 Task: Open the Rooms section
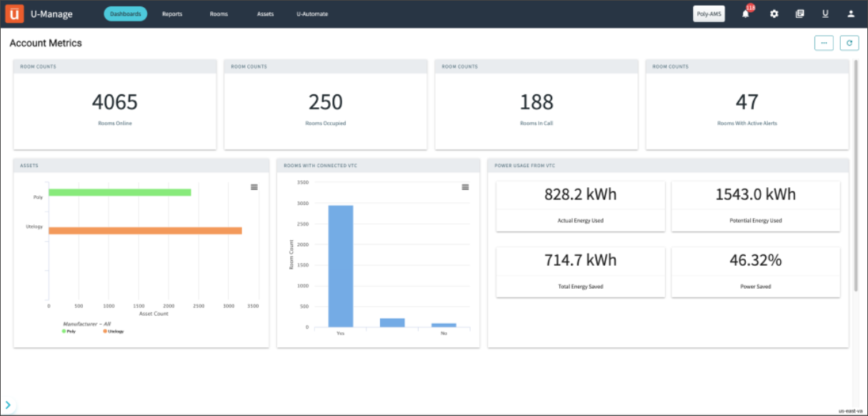218,14
